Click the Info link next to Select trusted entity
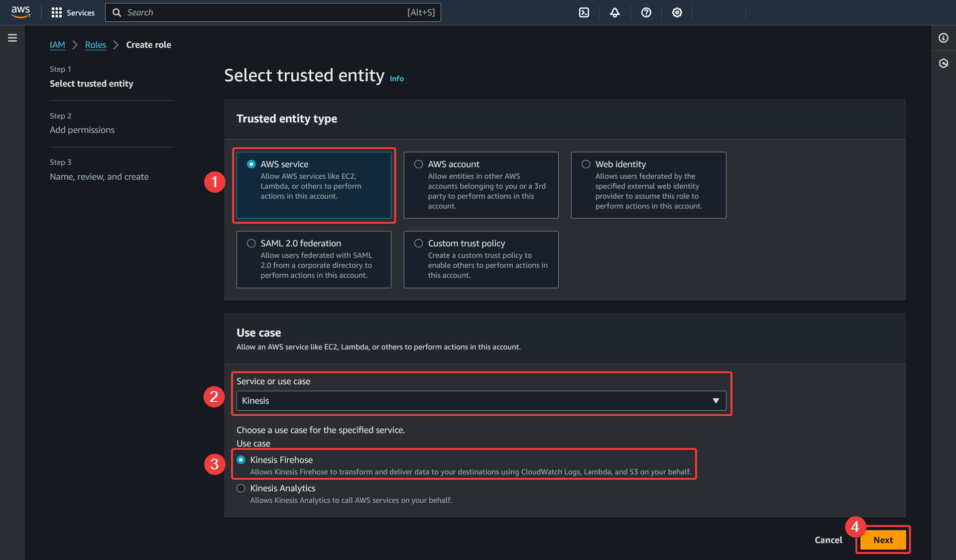The image size is (956, 560). click(x=397, y=78)
